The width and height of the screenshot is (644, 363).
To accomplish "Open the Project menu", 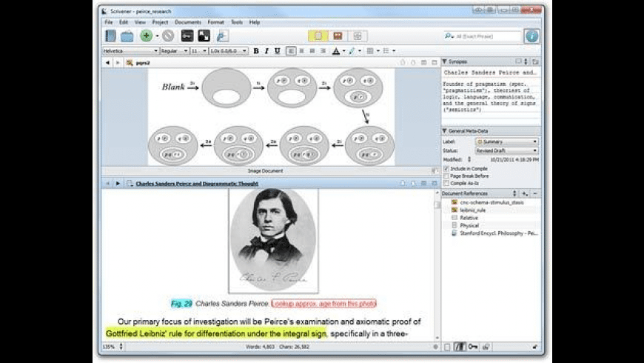I will (160, 22).
